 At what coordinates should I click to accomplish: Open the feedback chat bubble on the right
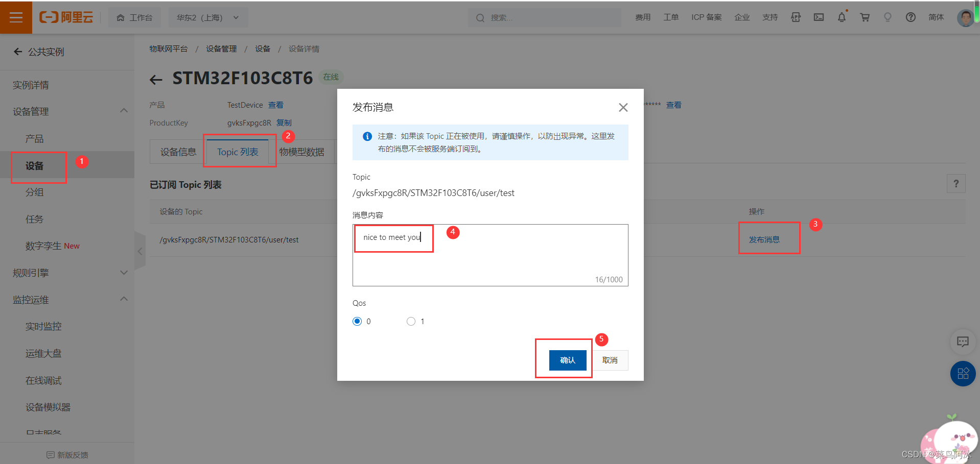click(x=962, y=341)
